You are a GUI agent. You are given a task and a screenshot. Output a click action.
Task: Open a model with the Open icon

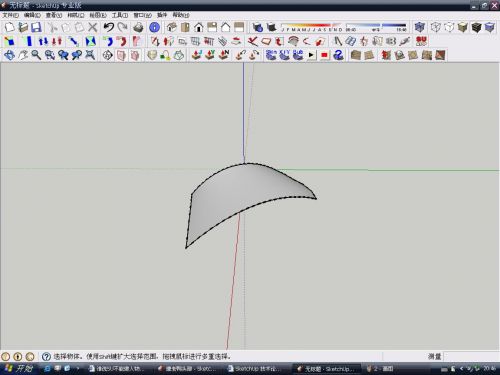point(23,27)
